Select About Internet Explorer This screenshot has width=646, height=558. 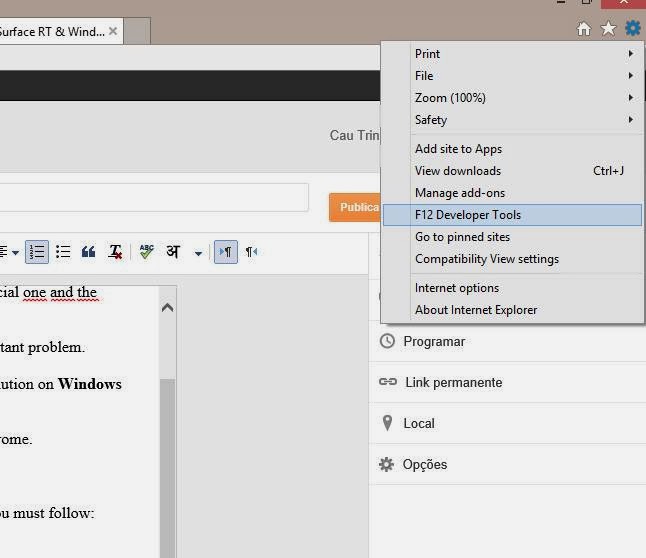[x=512, y=310]
